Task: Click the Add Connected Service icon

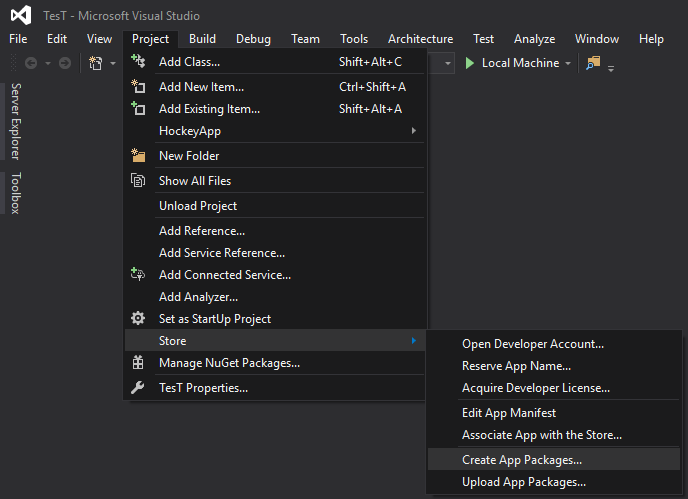Action: pyautogui.click(x=139, y=275)
